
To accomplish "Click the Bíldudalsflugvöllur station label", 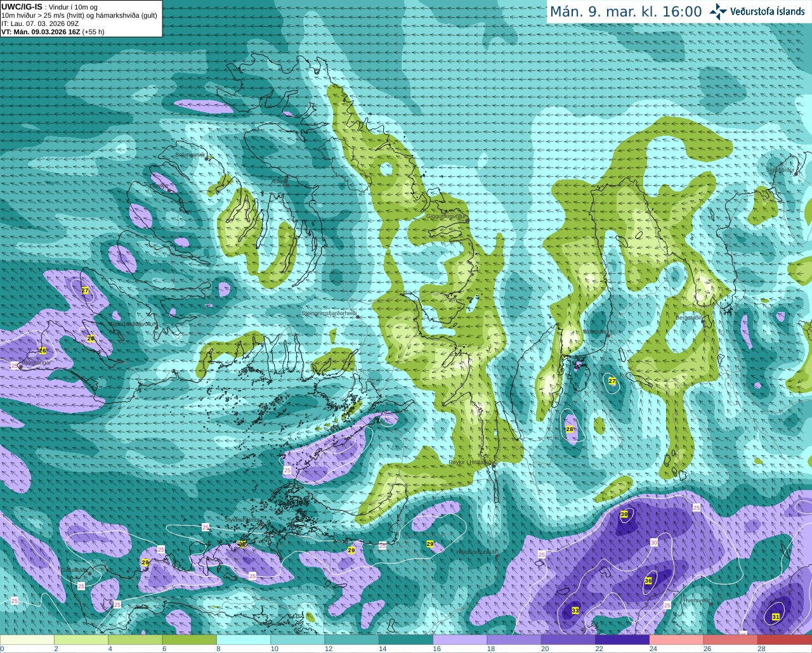I will point(133,323).
